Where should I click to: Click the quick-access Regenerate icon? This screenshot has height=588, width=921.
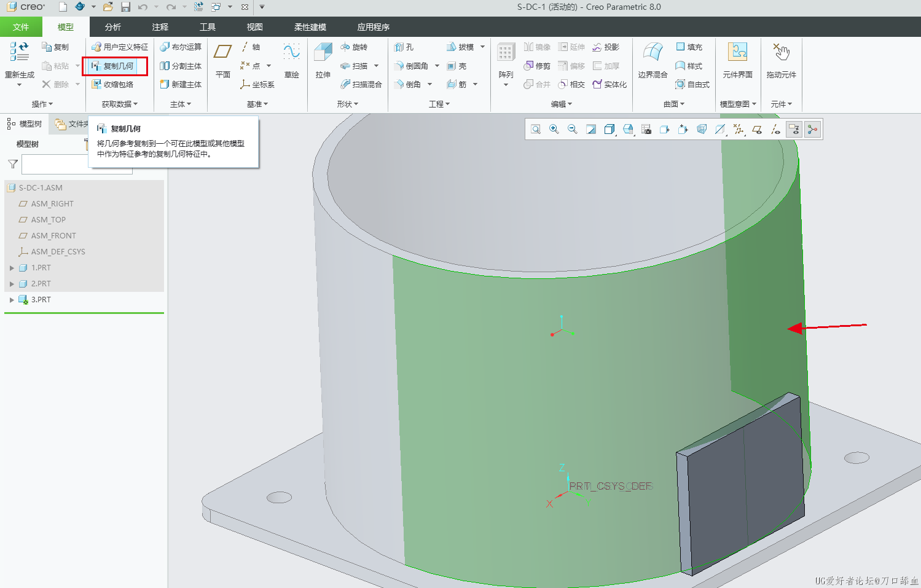pyautogui.click(x=198, y=7)
